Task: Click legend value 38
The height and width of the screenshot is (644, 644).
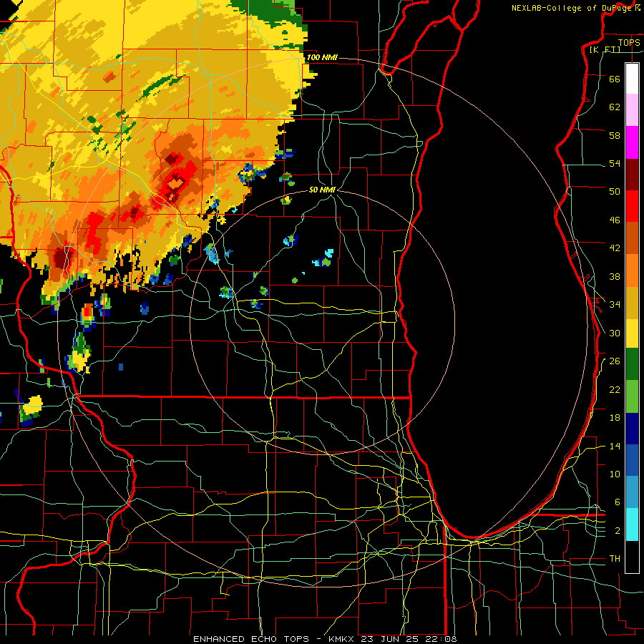Action: [615, 276]
